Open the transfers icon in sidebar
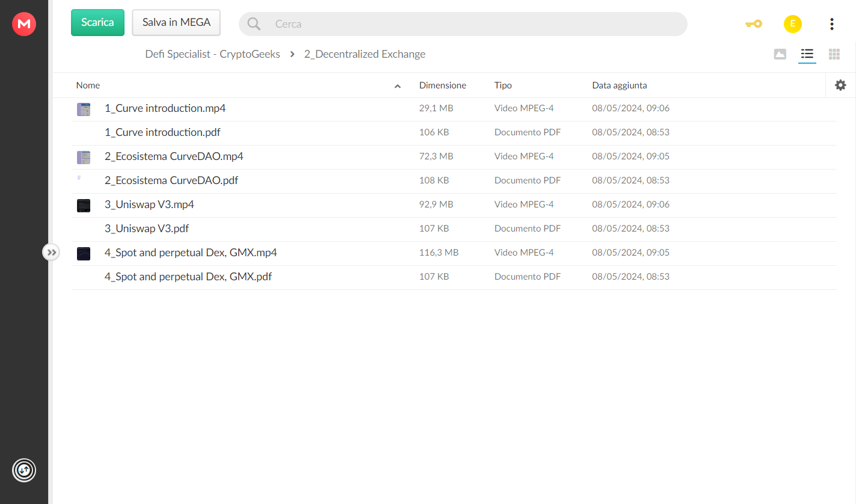Viewport: 856px width, 504px height. (24, 470)
